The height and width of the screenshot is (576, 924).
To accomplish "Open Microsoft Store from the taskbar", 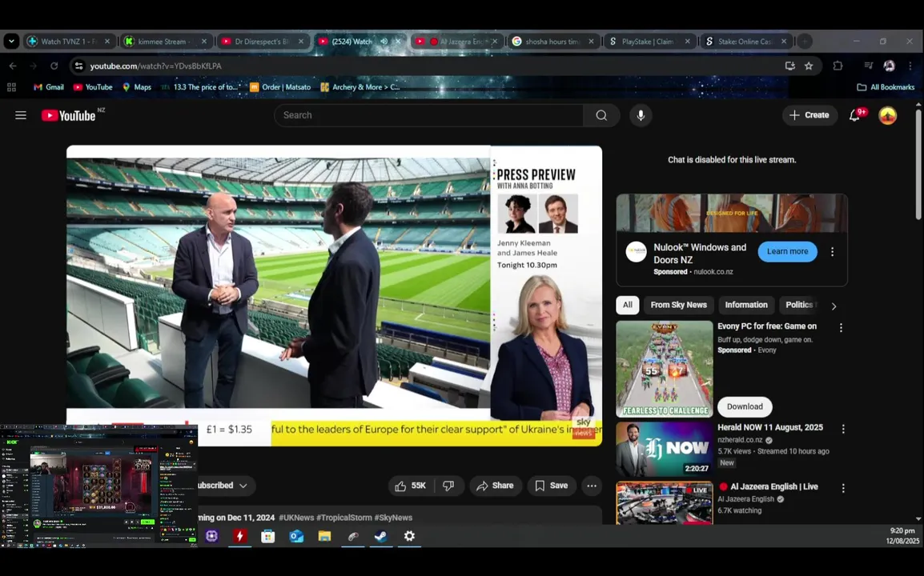I will [x=267, y=536].
